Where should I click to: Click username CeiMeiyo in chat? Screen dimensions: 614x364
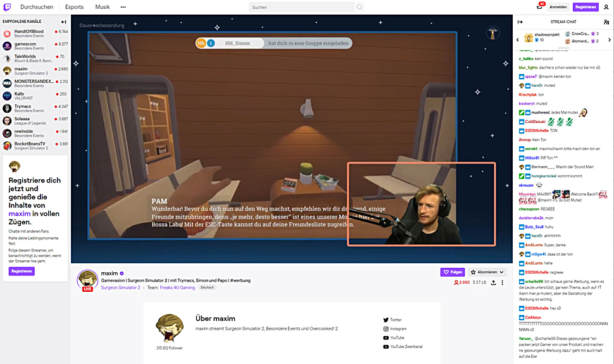pyautogui.click(x=533, y=318)
